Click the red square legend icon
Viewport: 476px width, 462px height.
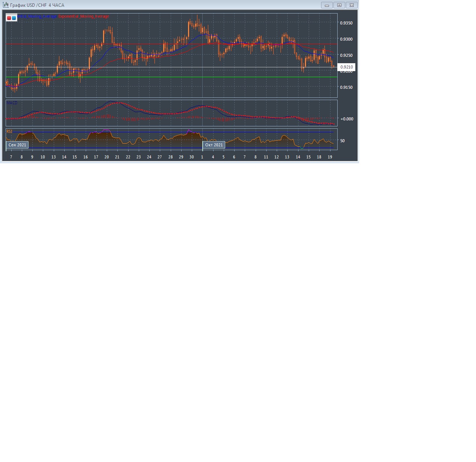(x=9, y=18)
